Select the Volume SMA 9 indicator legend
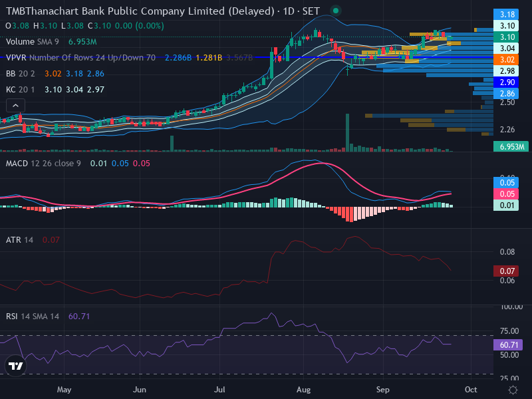532x399 pixels. pos(51,42)
